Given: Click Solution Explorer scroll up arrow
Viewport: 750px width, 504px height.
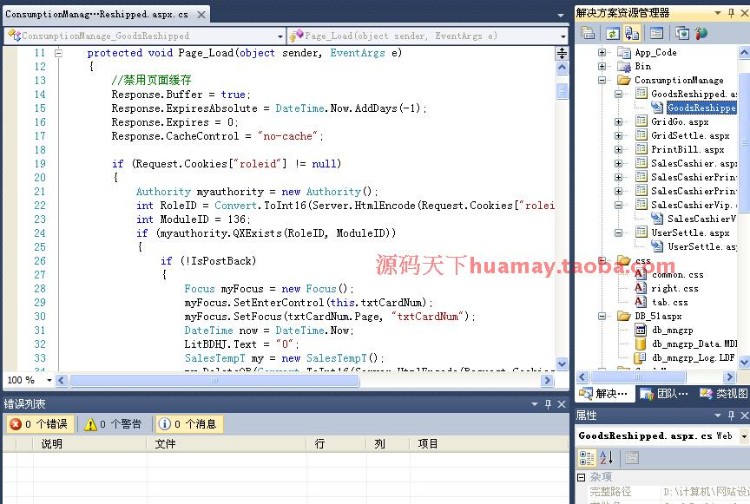Looking at the screenshot, I should (x=744, y=52).
